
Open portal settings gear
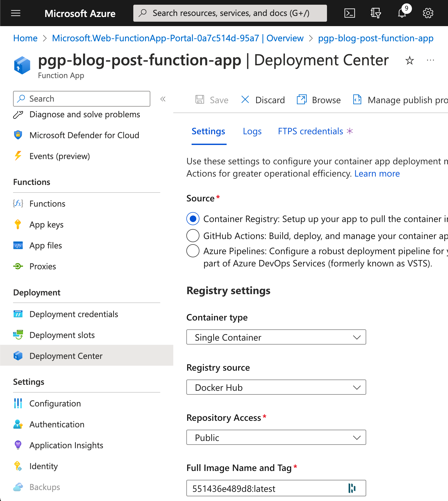point(428,13)
